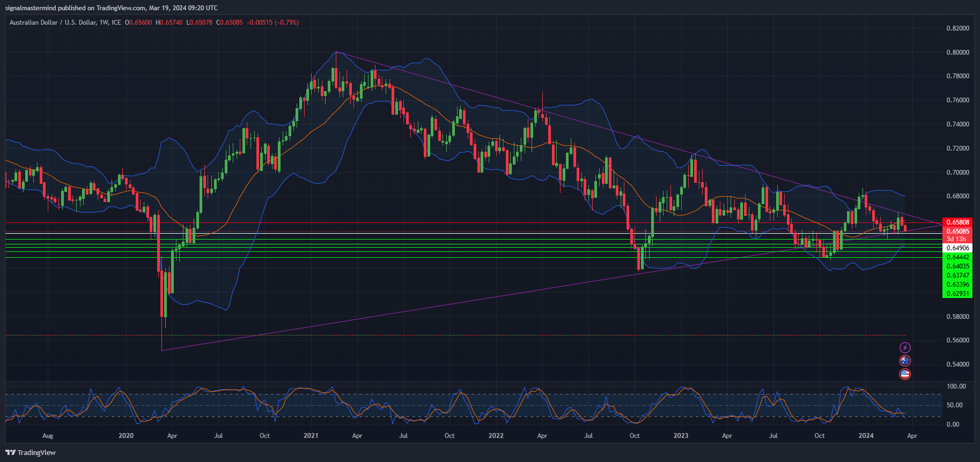Click the 2022 label on time axis
The height and width of the screenshot is (462, 980).
click(496, 436)
